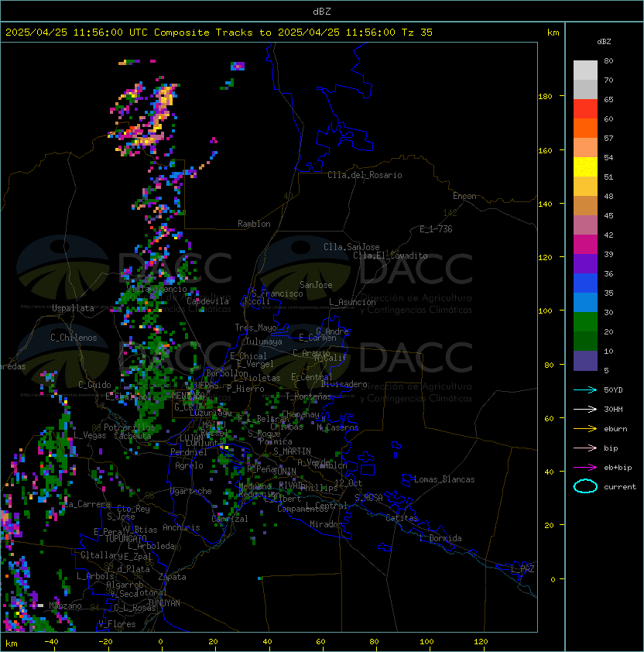Click the 'L_Vegas' map label
Screen dimensions: 644x652
coord(89,435)
